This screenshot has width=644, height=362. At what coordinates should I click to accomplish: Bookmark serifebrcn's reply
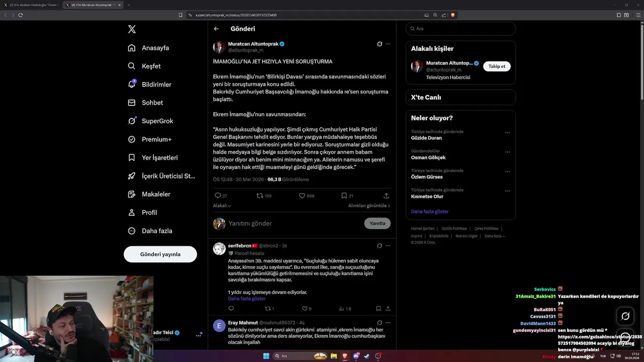[378, 309]
